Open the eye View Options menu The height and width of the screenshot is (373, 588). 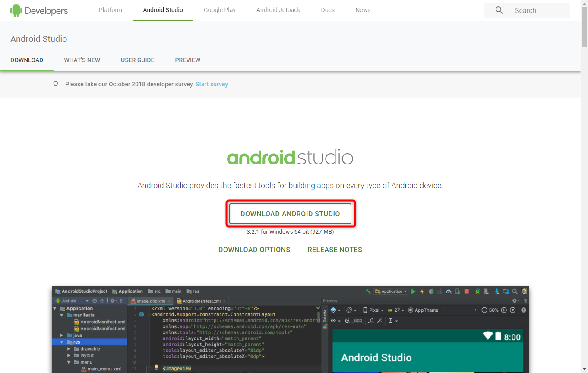pos(335,321)
